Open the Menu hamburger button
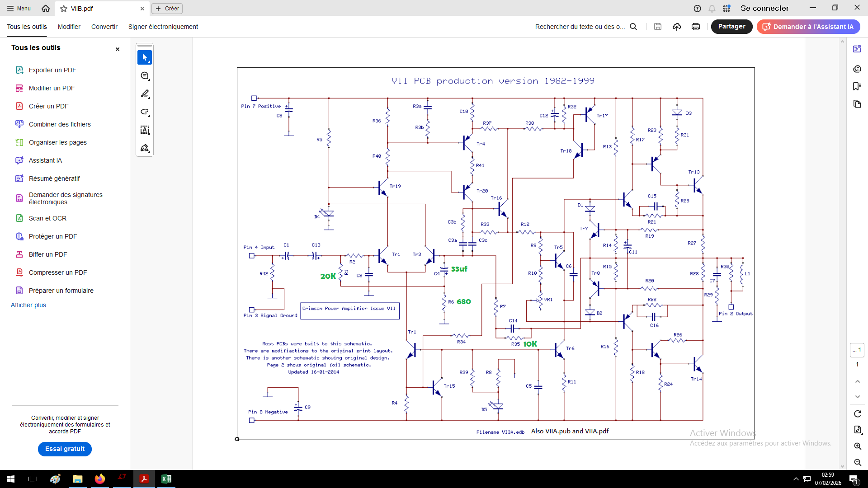Image resolution: width=868 pixels, height=488 pixels. point(19,8)
